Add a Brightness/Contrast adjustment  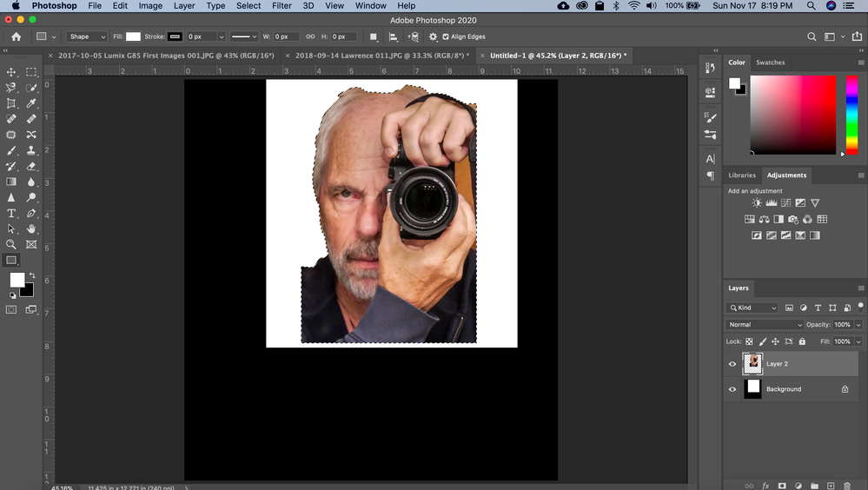click(x=756, y=203)
